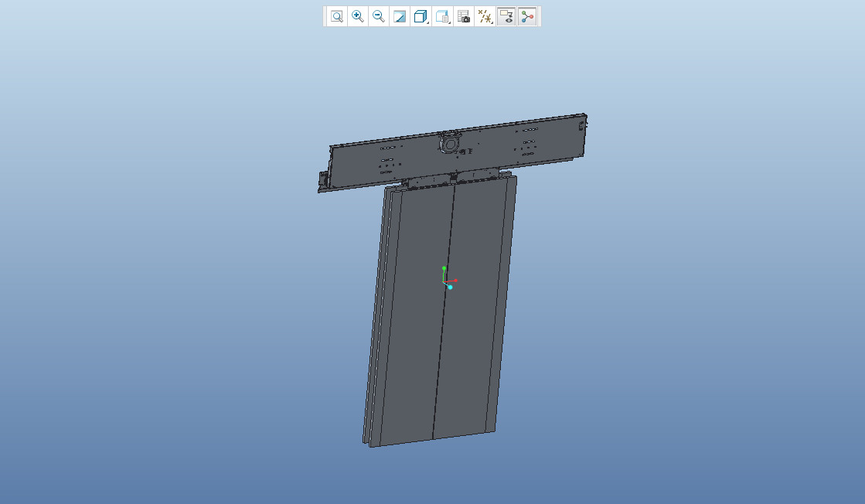Toggle the Spin Center display
Image resolution: width=865 pixels, height=504 pixels.
pyautogui.click(x=527, y=16)
